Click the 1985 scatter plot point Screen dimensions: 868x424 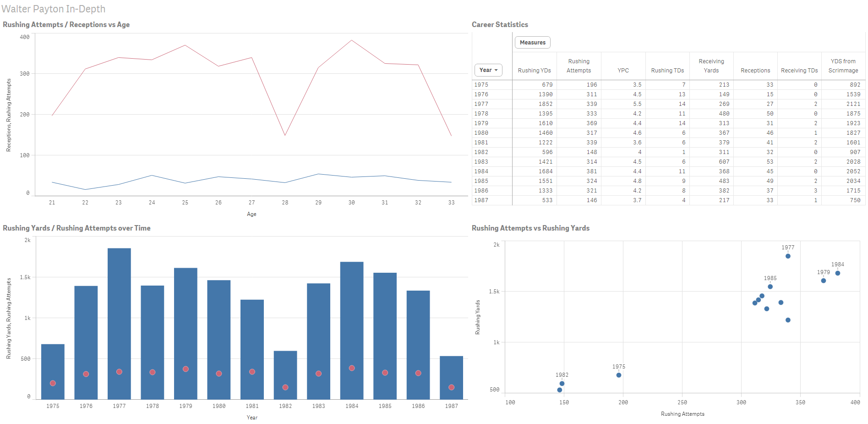pyautogui.click(x=770, y=287)
